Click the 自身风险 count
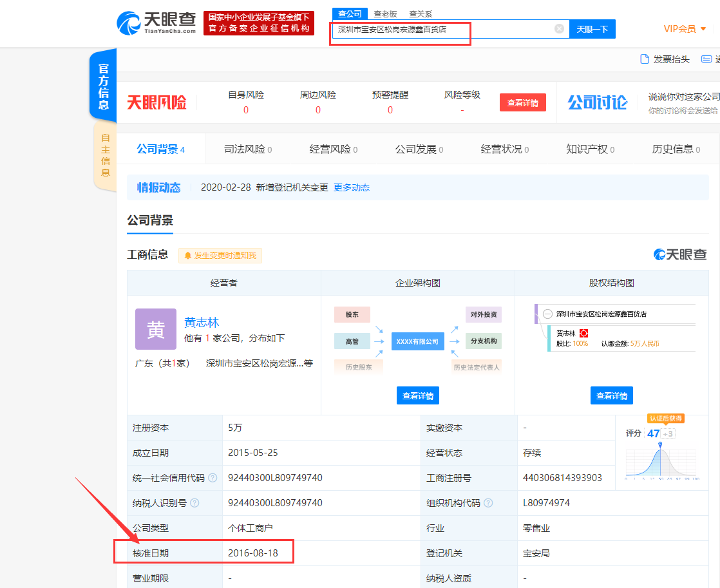720x588 pixels. point(246,110)
